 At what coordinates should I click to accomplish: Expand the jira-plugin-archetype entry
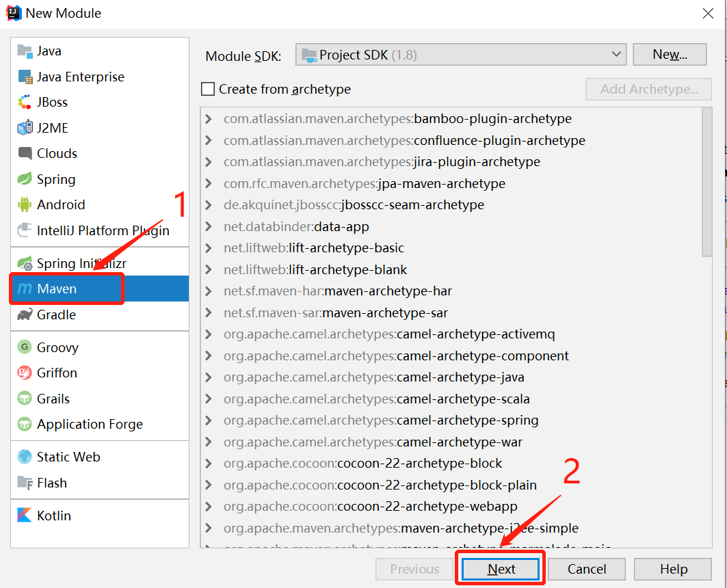tap(209, 162)
